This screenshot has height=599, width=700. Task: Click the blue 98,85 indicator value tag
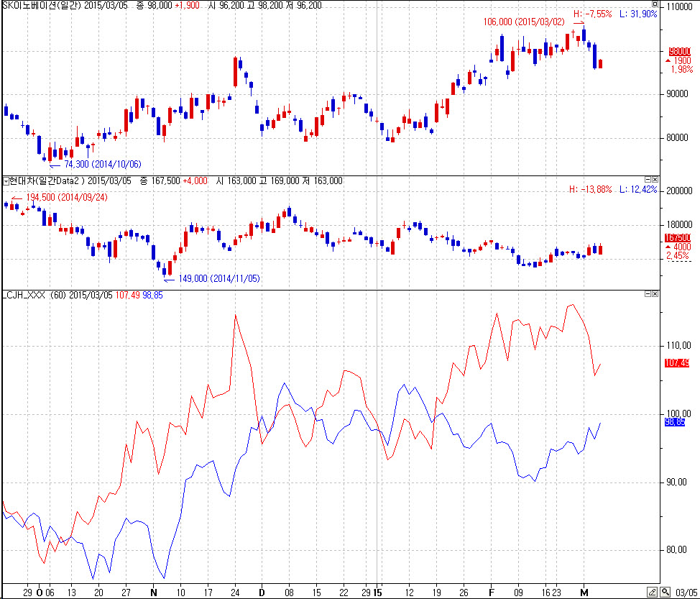pos(675,421)
